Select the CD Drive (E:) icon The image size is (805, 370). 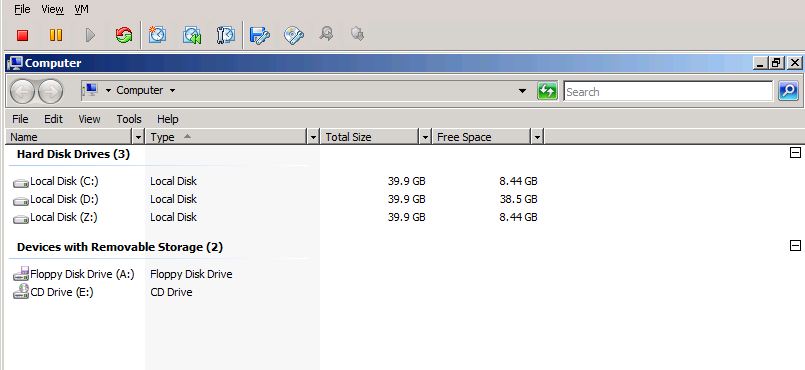coord(21,292)
